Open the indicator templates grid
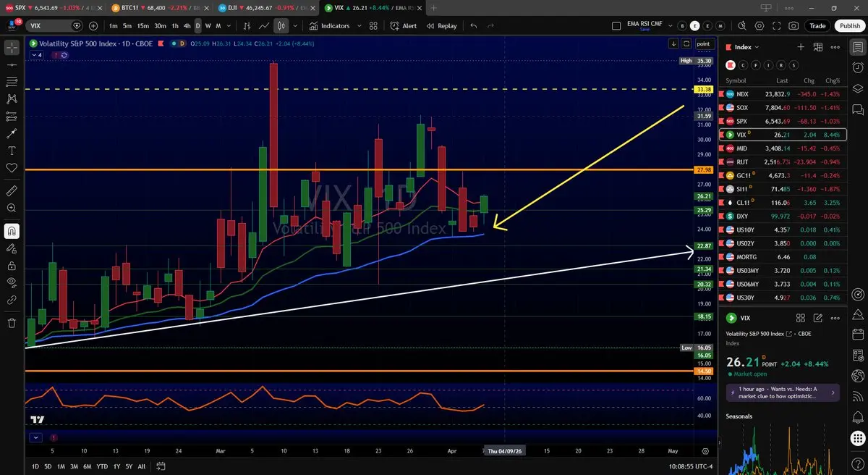 coord(373,26)
